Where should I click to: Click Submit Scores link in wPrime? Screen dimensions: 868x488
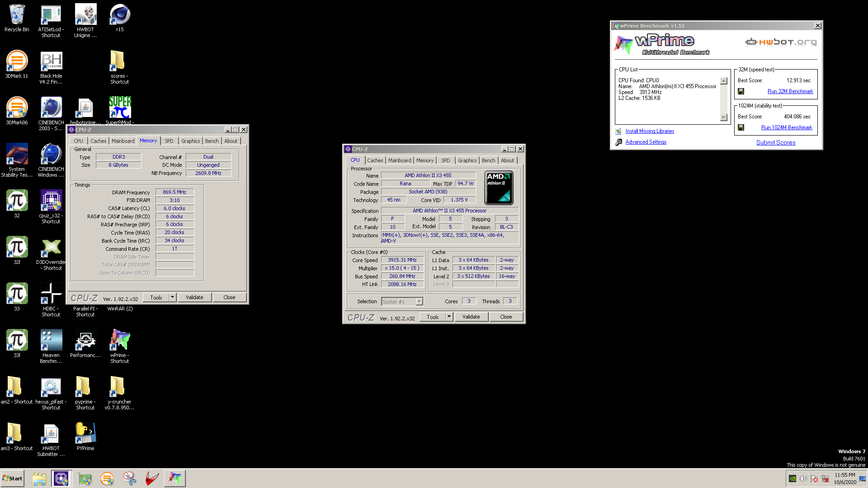(776, 142)
